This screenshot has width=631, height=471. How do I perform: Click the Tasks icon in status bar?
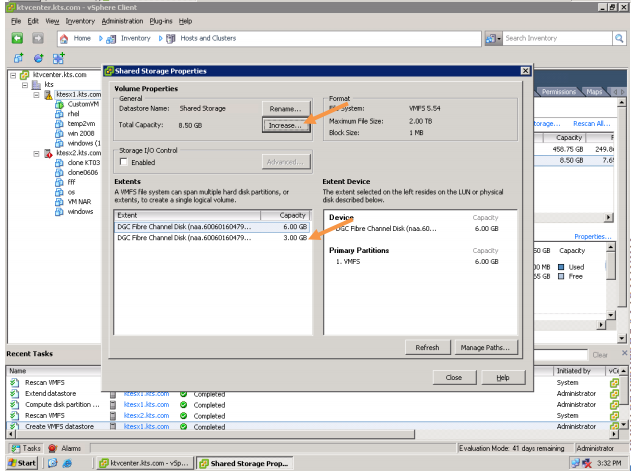tap(12, 449)
